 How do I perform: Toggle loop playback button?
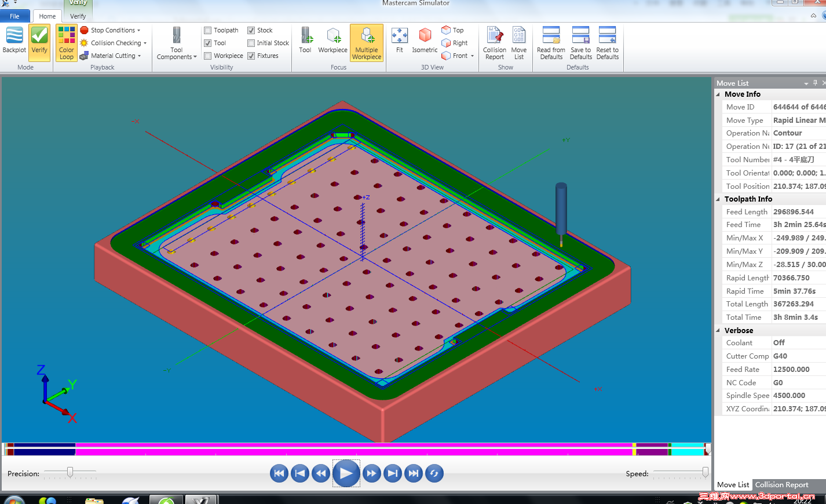[x=434, y=473]
